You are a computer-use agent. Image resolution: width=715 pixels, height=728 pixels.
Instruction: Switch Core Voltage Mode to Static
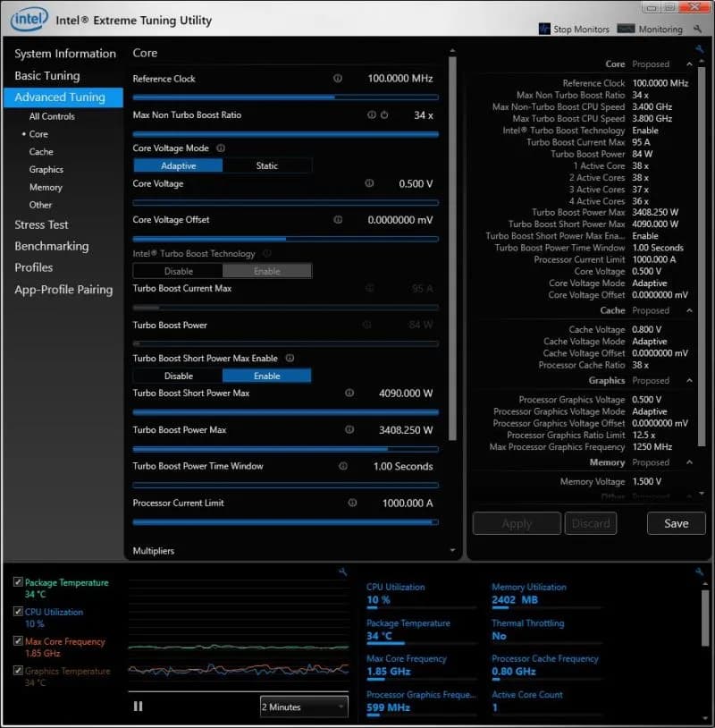tap(267, 165)
